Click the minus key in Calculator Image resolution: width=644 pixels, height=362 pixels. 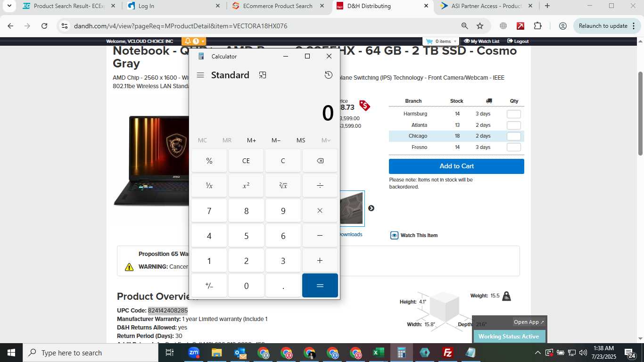pyautogui.click(x=320, y=236)
